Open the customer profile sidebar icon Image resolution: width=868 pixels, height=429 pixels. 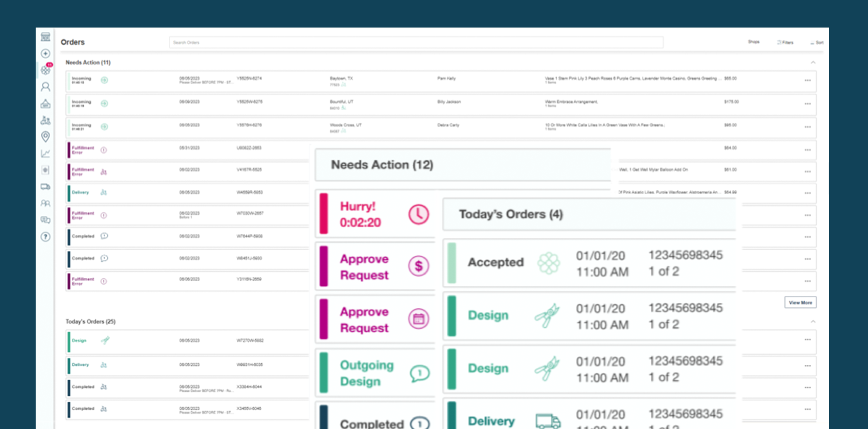[x=45, y=87]
